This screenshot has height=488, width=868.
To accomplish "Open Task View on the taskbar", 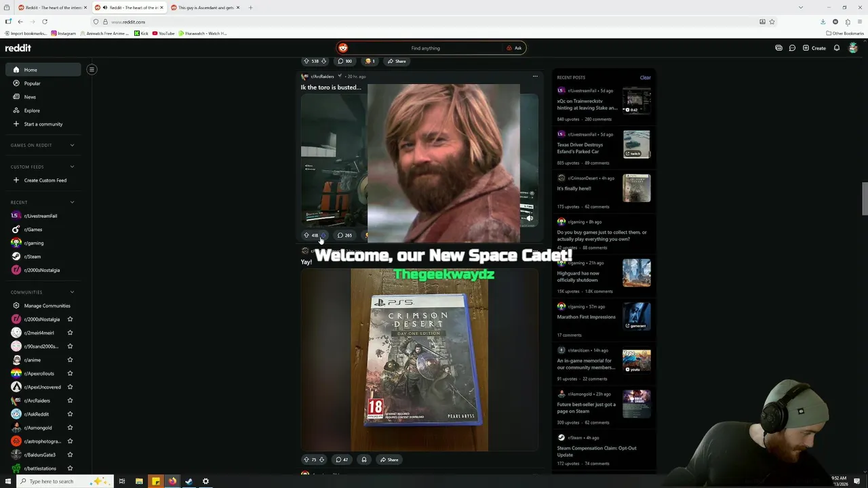I will pos(122,481).
